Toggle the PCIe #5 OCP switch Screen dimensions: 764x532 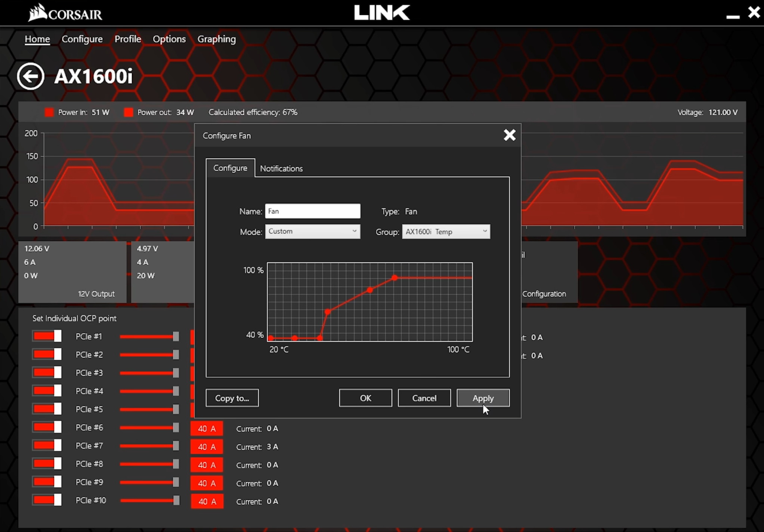coord(47,409)
